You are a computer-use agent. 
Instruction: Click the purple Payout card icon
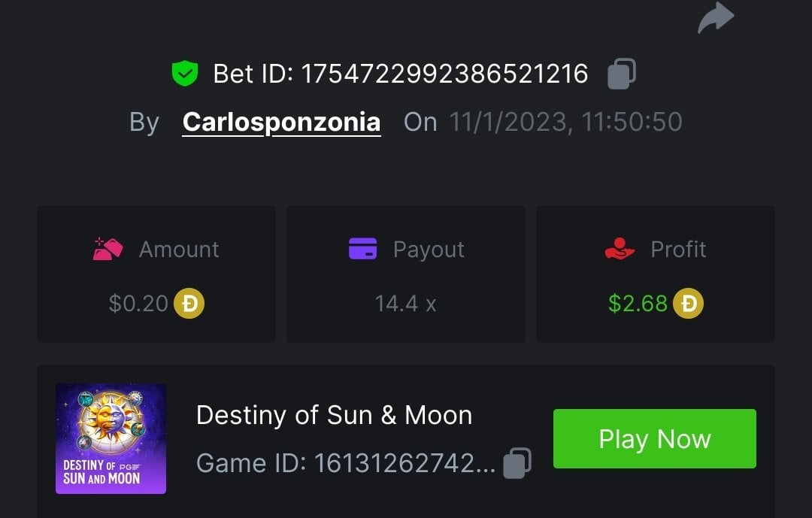tap(362, 249)
